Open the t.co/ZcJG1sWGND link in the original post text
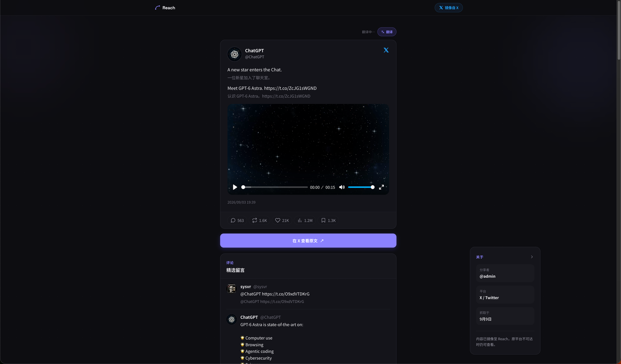621x364 pixels. coord(290,88)
